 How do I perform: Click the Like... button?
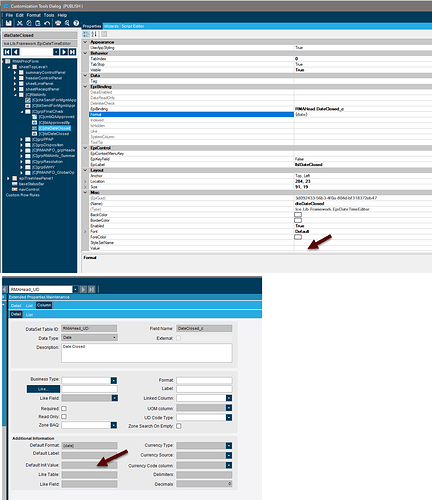(x=43, y=389)
